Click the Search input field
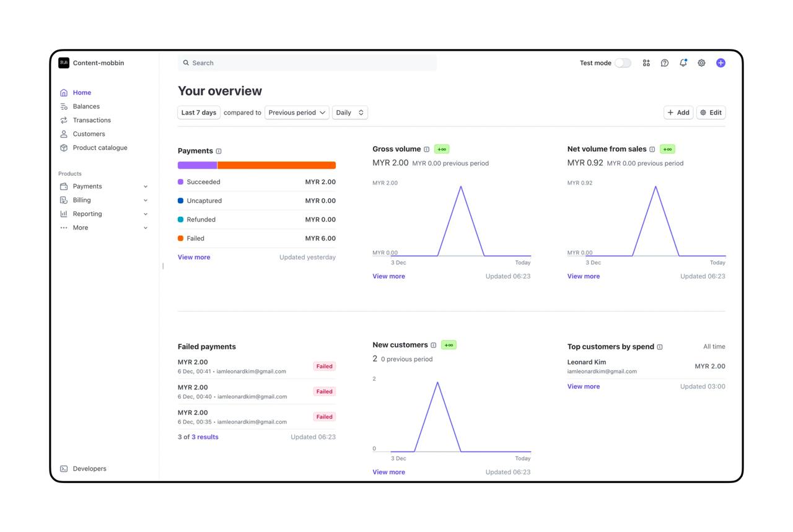The image size is (793, 532). 307,63
